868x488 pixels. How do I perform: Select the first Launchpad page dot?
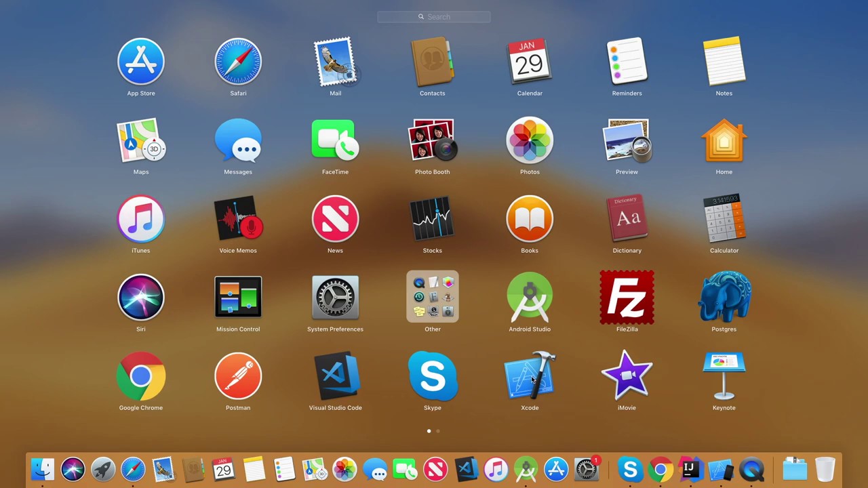click(429, 431)
